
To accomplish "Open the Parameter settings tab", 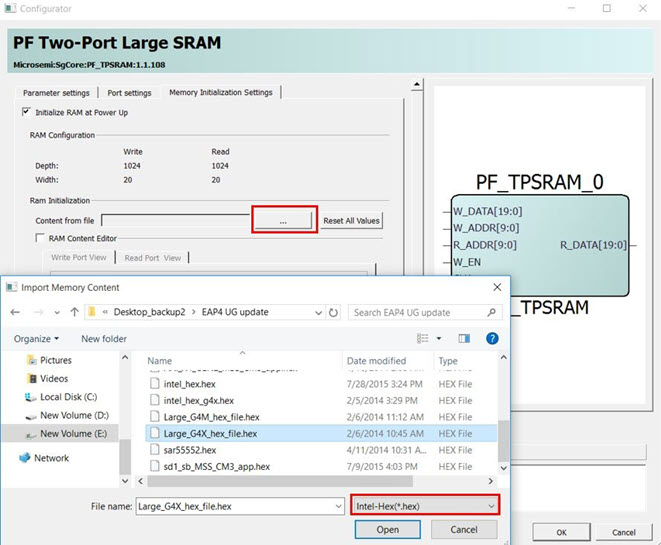I will pos(56,93).
